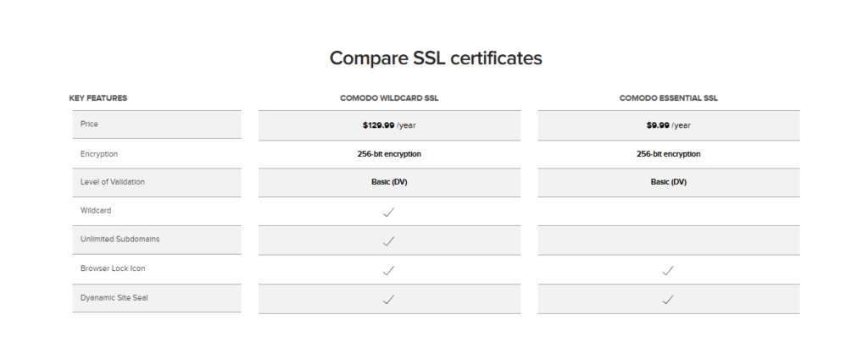Click the $129.99 /year price cell
This screenshot has width=868, height=359.
(389, 125)
